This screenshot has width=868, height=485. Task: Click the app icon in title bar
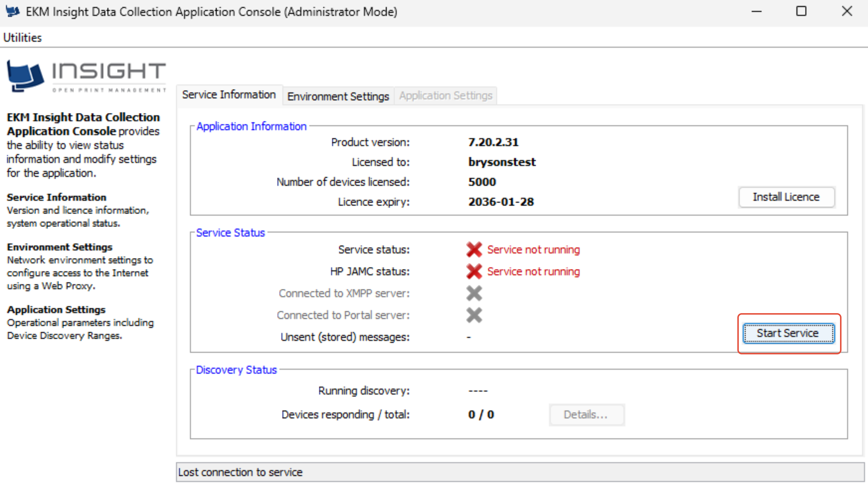tap(13, 11)
